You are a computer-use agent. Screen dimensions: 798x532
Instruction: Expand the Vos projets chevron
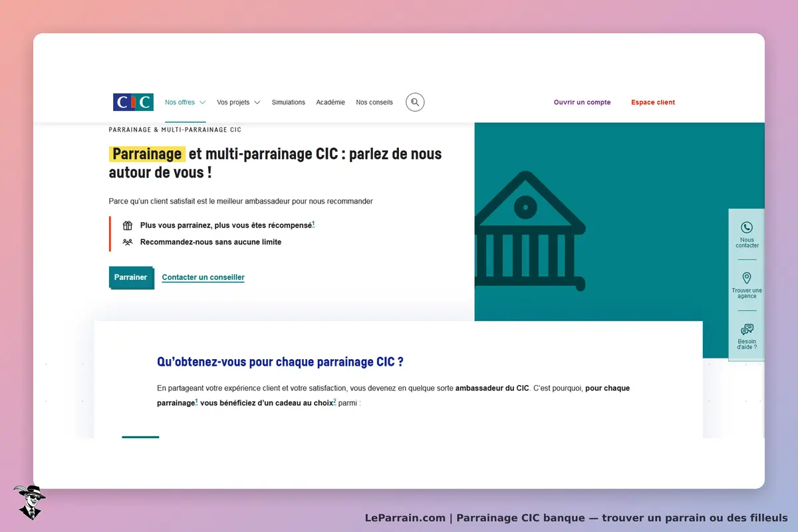(257, 102)
